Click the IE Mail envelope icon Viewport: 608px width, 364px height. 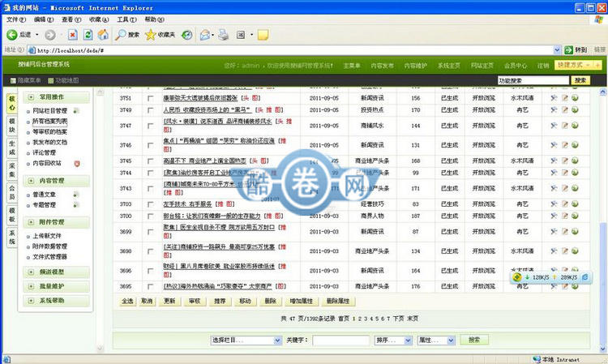[205, 35]
